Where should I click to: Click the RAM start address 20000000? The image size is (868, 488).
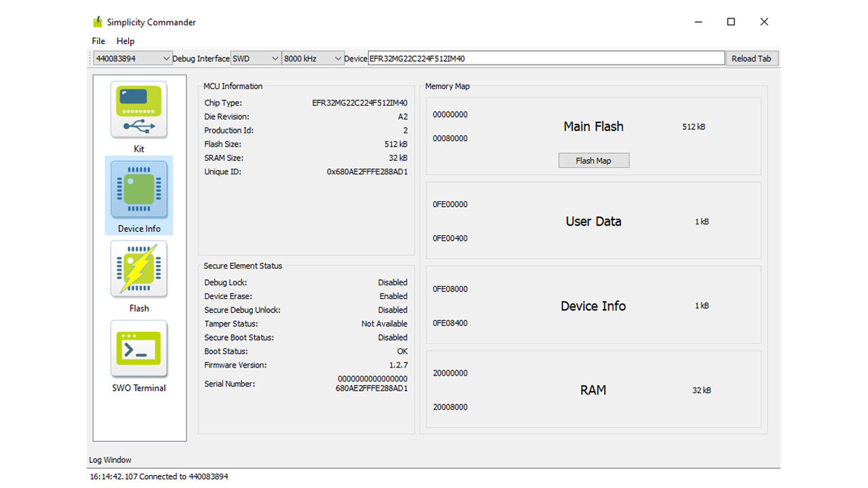[x=450, y=373]
